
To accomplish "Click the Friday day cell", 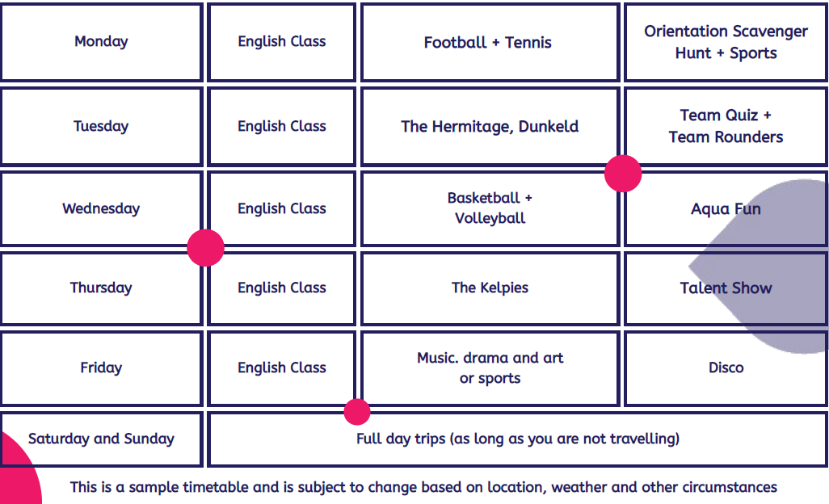I will pyautogui.click(x=101, y=367).
